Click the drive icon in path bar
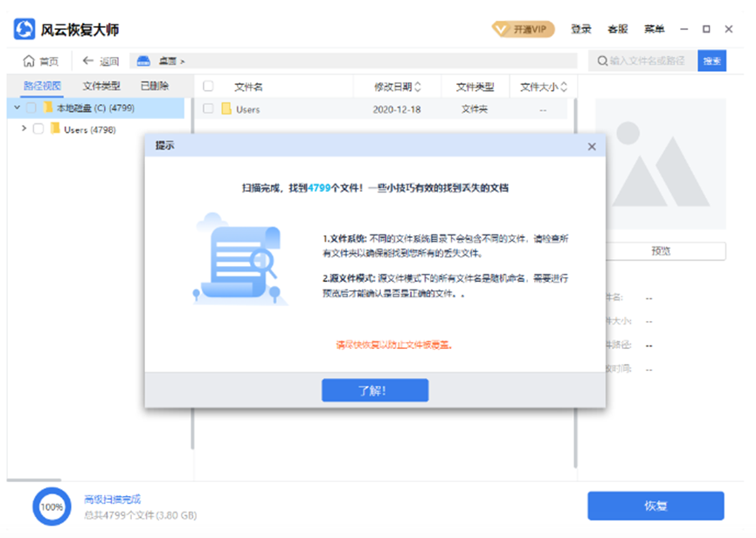Viewport: 756px width, 538px height. 144,61
